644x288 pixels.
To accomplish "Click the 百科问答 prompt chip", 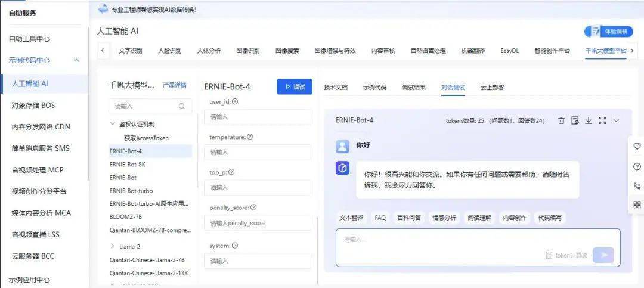I will pos(408,218).
